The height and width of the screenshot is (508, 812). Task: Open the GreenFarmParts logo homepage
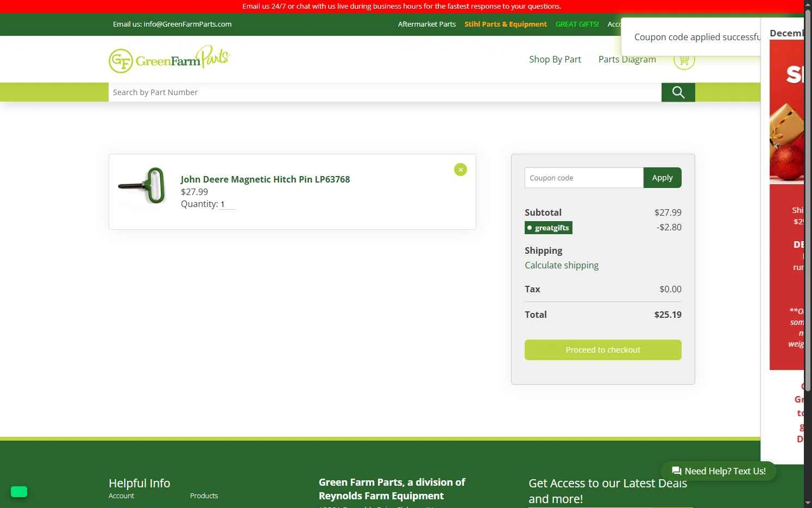click(x=169, y=59)
